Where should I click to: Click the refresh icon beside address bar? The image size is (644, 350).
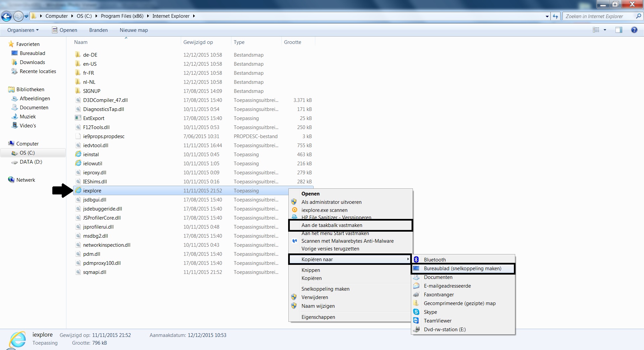[x=555, y=16]
